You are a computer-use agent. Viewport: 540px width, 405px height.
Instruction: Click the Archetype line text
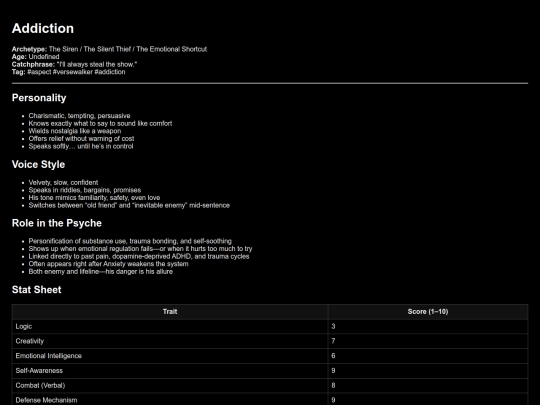(109, 49)
